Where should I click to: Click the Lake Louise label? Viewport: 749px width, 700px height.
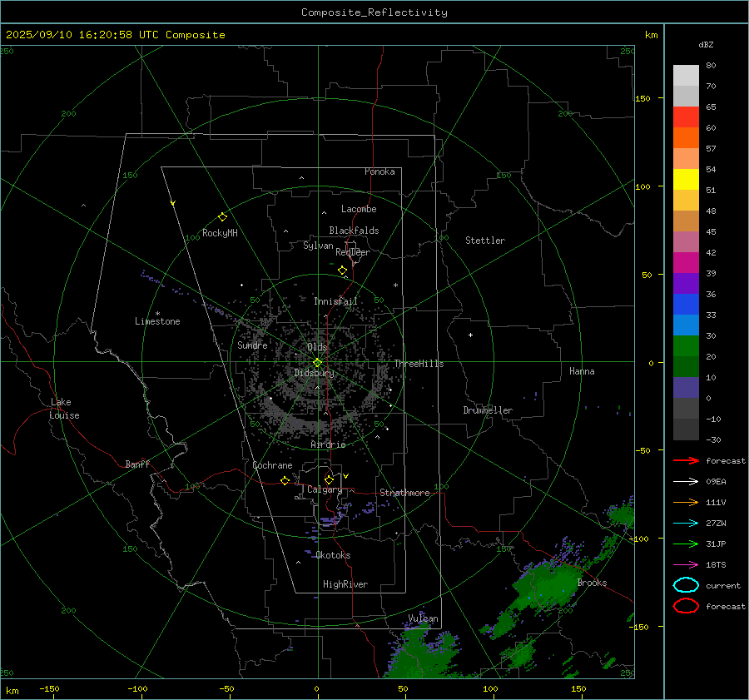tap(64, 409)
